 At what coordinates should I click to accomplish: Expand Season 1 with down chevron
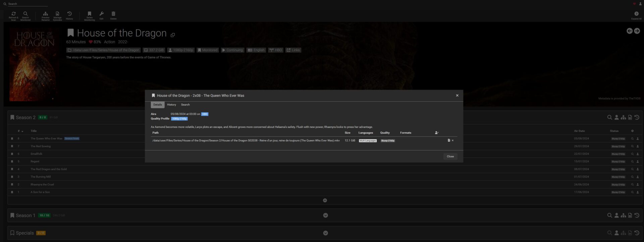coord(325,215)
